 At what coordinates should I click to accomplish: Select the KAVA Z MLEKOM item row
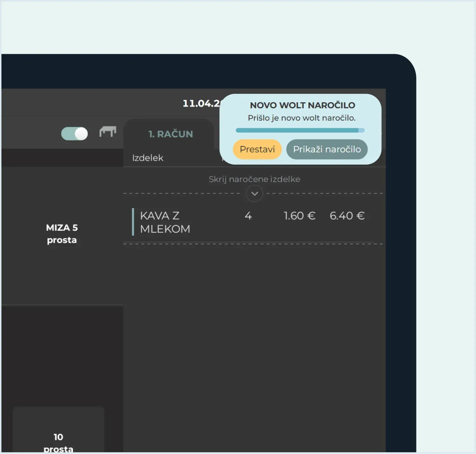[x=253, y=222]
